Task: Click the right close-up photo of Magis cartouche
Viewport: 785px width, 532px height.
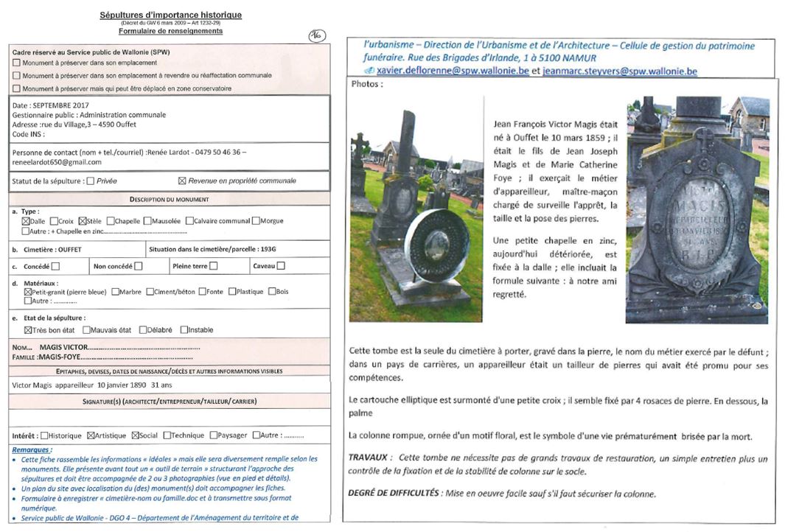Action: pos(697,209)
